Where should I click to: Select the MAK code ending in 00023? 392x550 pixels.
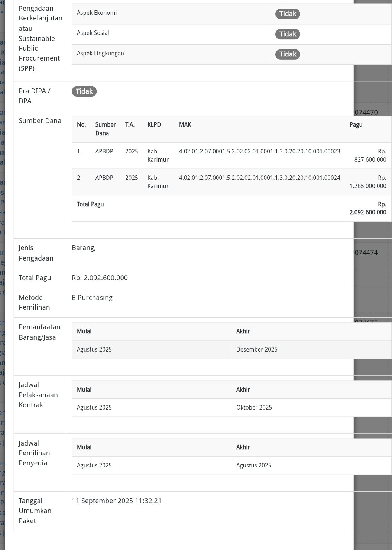[x=259, y=152]
